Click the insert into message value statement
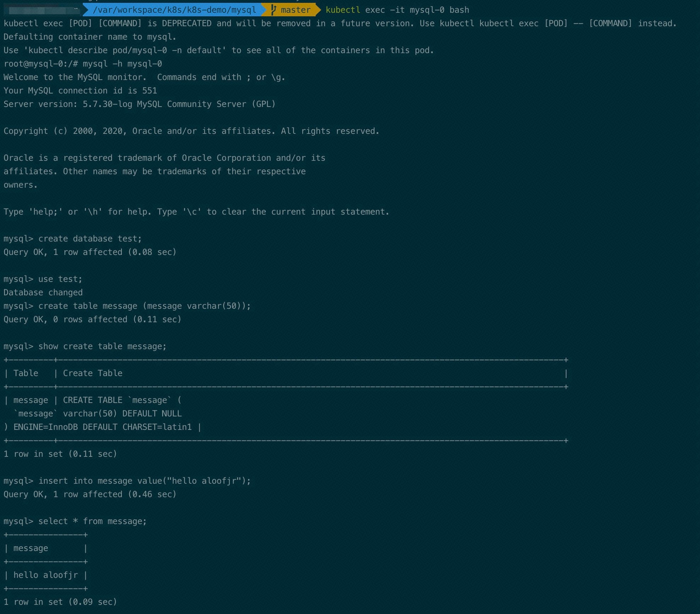The image size is (700, 614). tap(144, 481)
